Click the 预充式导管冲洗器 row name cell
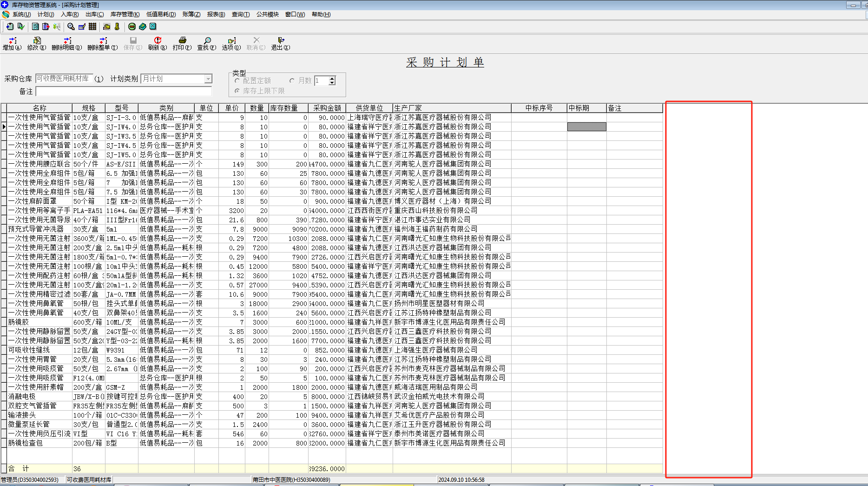Screen dimensions: 868x486 [39, 229]
